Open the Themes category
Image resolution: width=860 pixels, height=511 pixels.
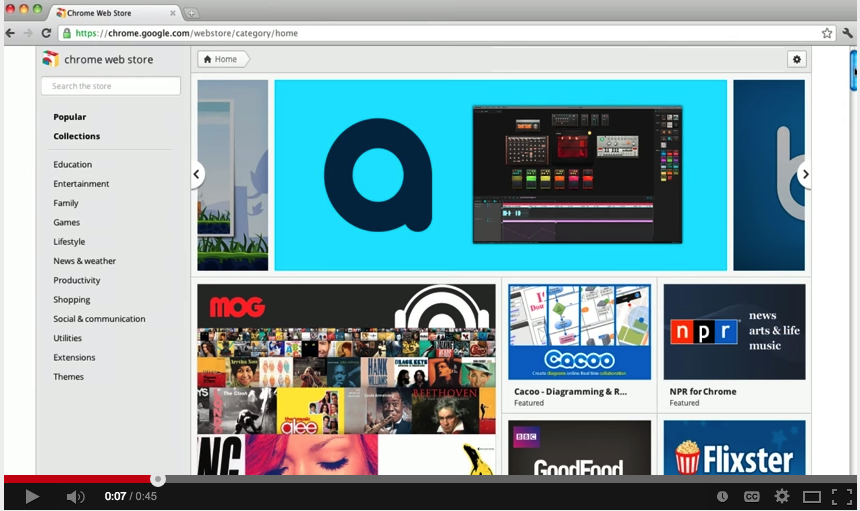[69, 377]
